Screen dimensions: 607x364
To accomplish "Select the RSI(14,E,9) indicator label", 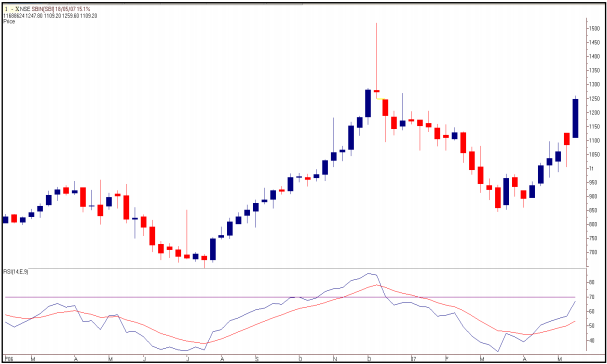I will click(x=16, y=272).
